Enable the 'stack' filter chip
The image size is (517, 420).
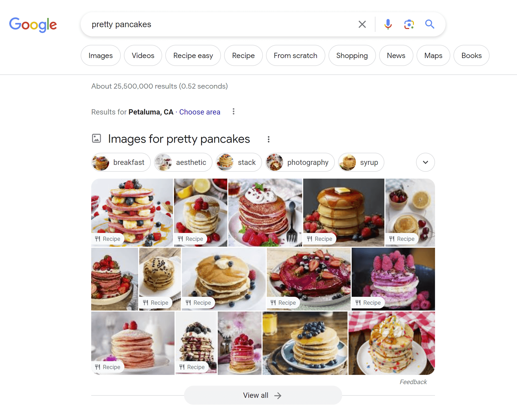[238, 162]
